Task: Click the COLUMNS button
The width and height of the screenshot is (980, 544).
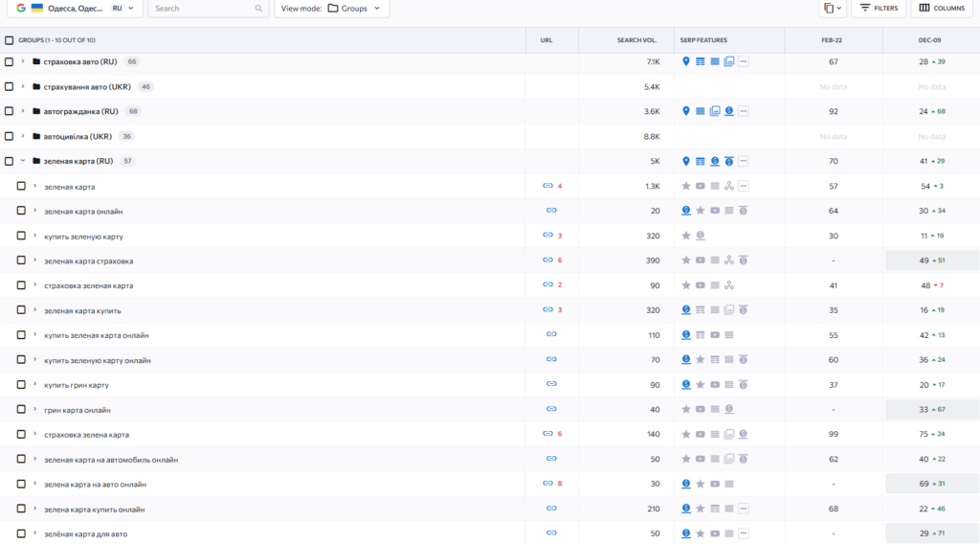Action: pyautogui.click(x=942, y=9)
